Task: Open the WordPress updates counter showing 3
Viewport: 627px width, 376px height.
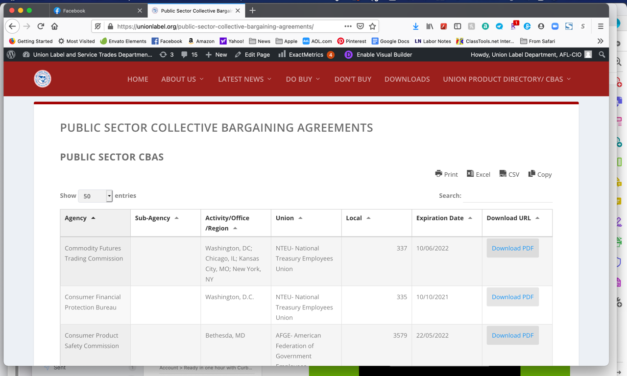Action: pyautogui.click(x=166, y=55)
